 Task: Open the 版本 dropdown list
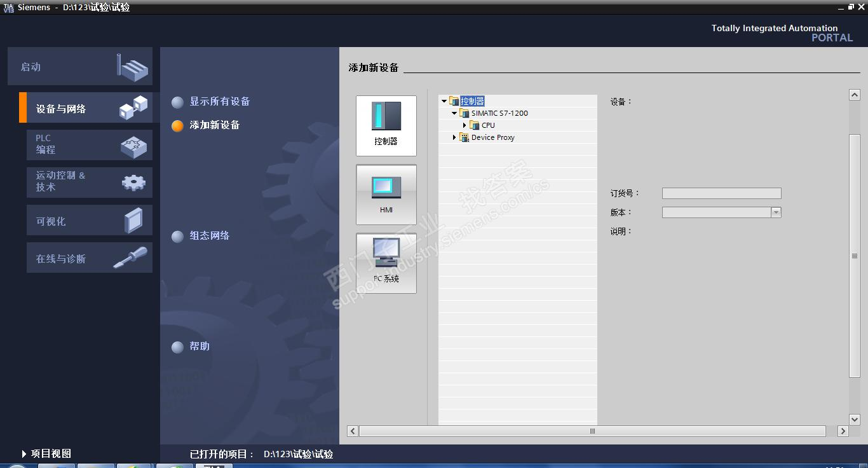776,212
